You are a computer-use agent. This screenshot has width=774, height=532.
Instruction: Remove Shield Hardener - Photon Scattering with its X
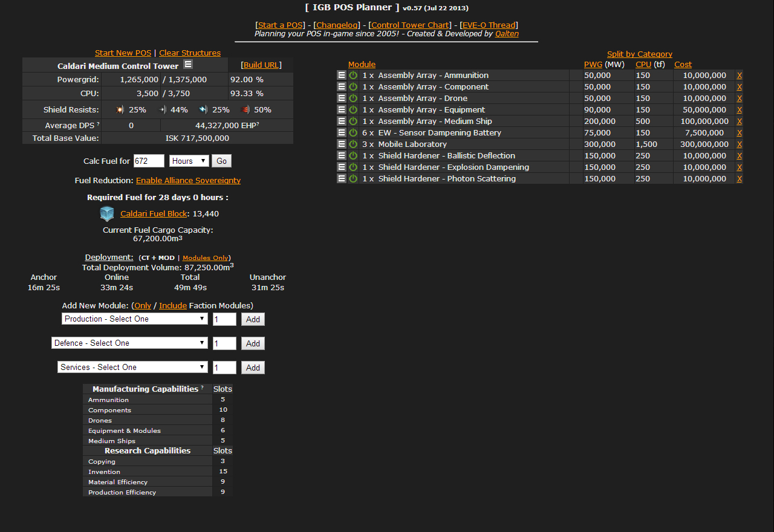coord(739,179)
